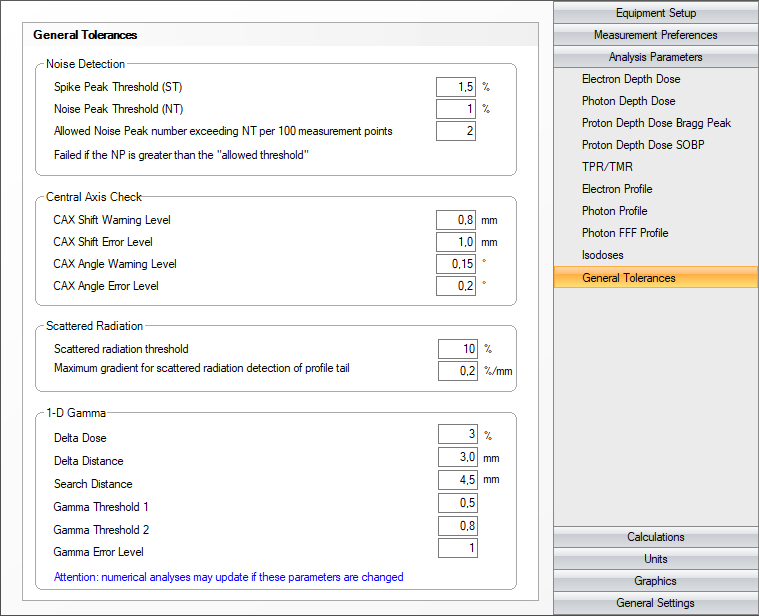Select Electron Depth Dose parameters

[631, 79]
